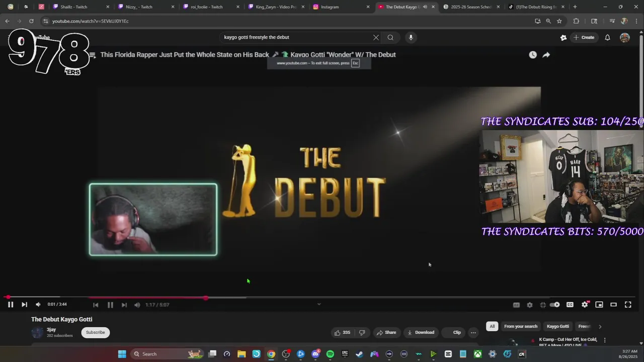Toggle subtitles/closed captions button
The image size is (644, 362).
point(570,305)
